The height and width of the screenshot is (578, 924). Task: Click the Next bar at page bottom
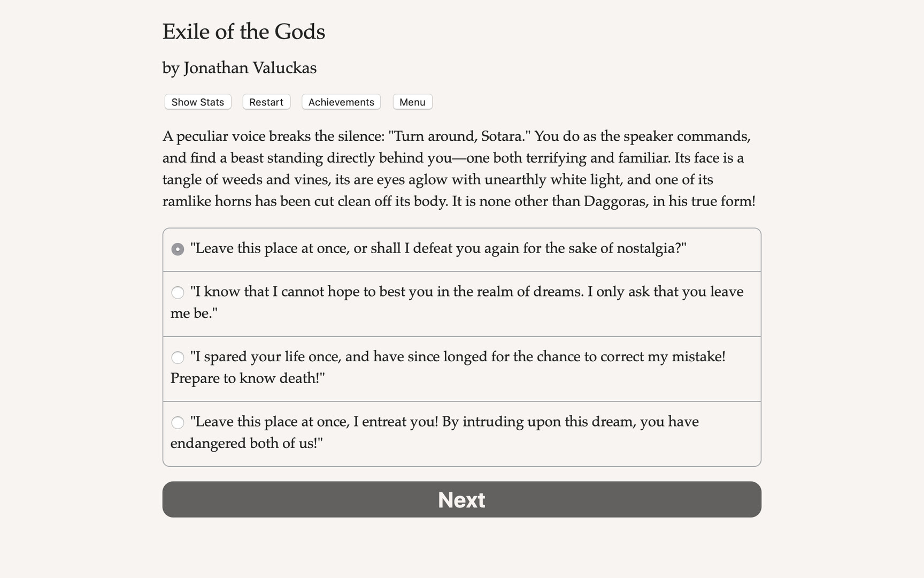tap(461, 499)
